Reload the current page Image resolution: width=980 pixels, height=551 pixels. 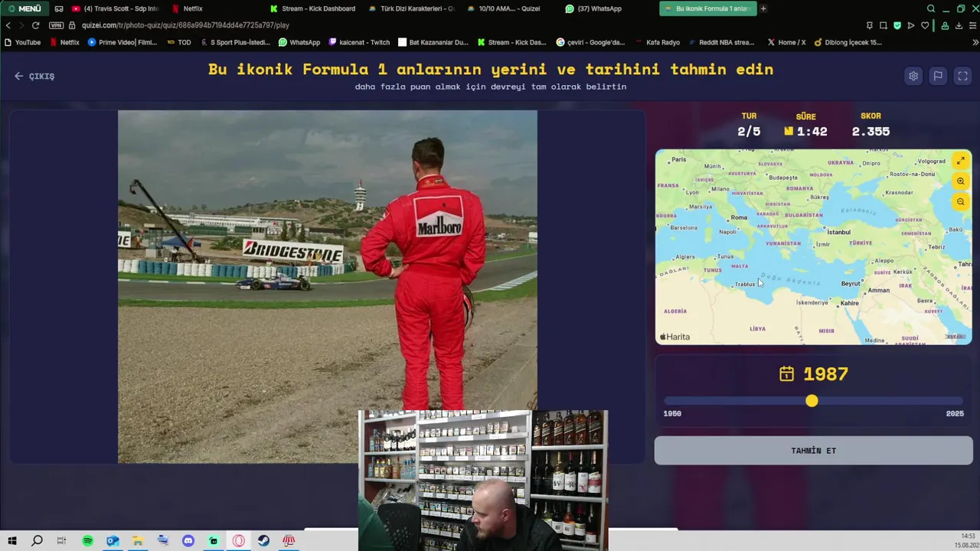point(35,25)
